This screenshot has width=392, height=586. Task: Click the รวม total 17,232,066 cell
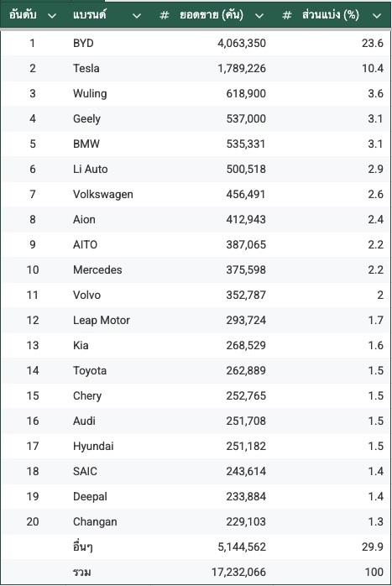pos(238,573)
